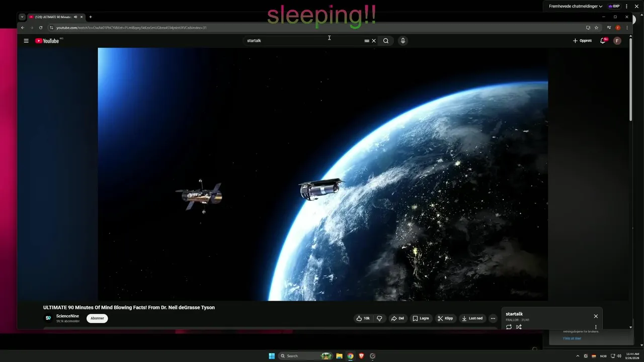Open the round clock-like app on taskbar

372,356
